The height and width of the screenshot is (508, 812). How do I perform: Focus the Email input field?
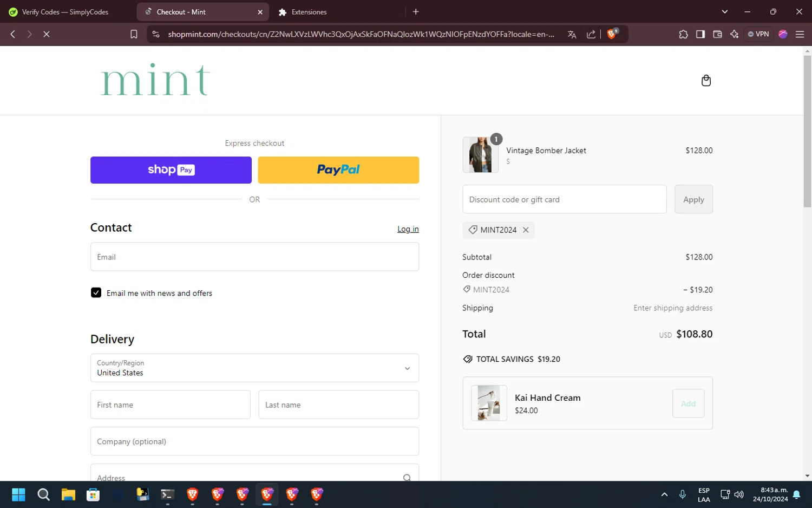(x=254, y=257)
